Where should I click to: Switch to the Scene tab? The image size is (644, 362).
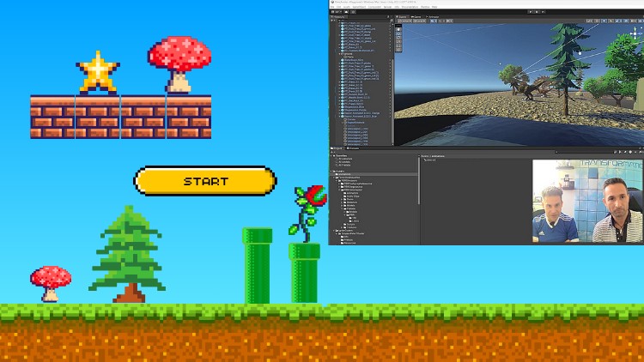[403, 16]
